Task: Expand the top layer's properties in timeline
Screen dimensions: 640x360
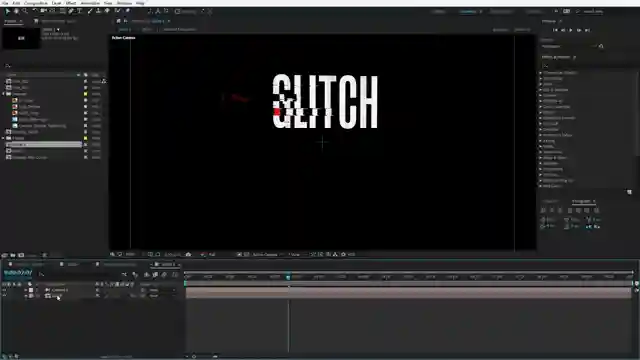Action: pyautogui.click(x=26, y=290)
